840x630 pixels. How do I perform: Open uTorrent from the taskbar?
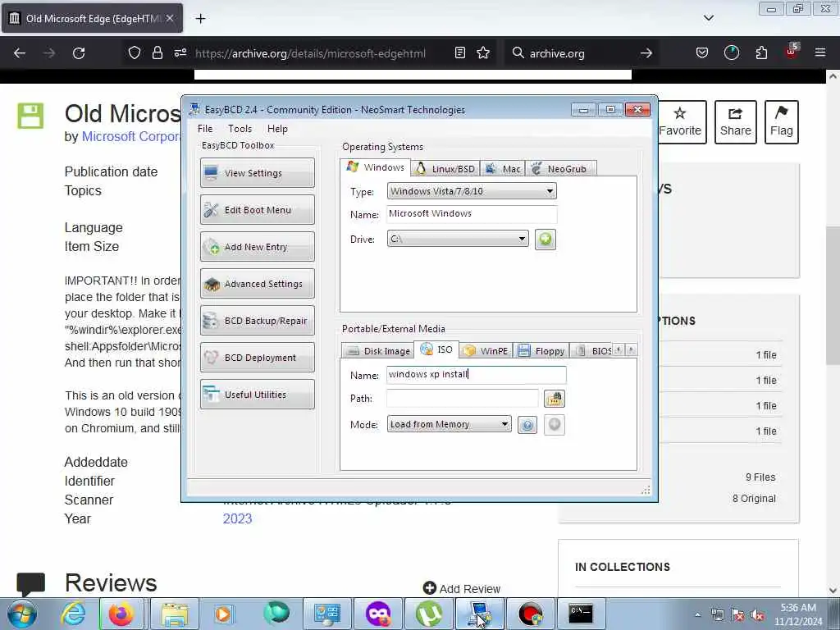(x=430, y=614)
